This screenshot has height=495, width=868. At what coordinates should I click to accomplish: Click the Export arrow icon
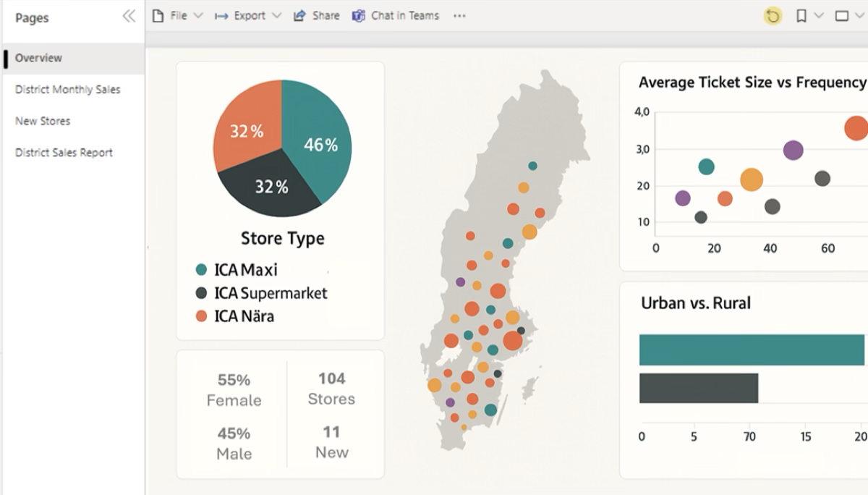coord(221,16)
